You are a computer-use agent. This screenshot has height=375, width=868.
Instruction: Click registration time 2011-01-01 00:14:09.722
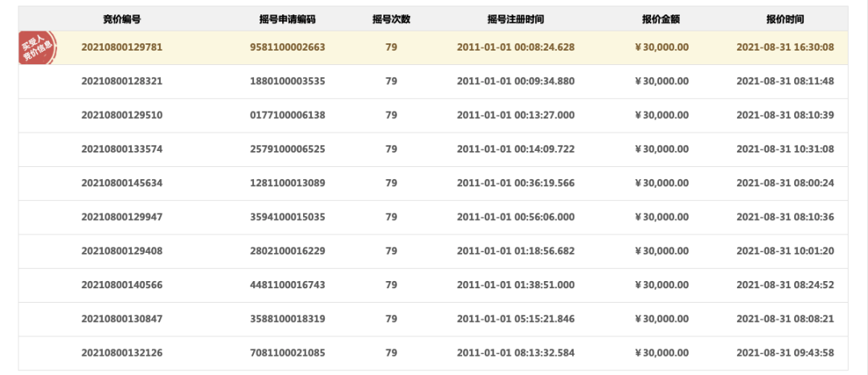[x=516, y=149]
